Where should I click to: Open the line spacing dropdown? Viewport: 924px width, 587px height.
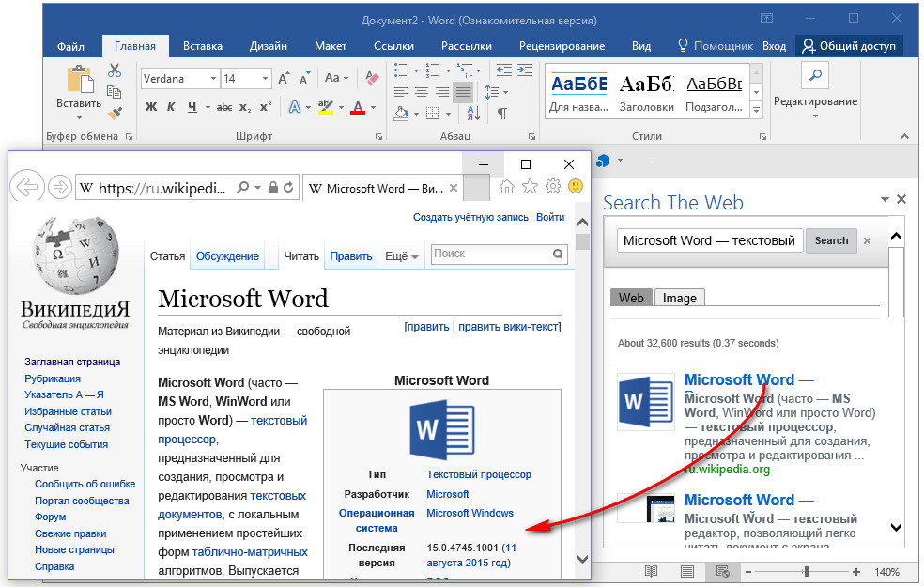click(496, 92)
